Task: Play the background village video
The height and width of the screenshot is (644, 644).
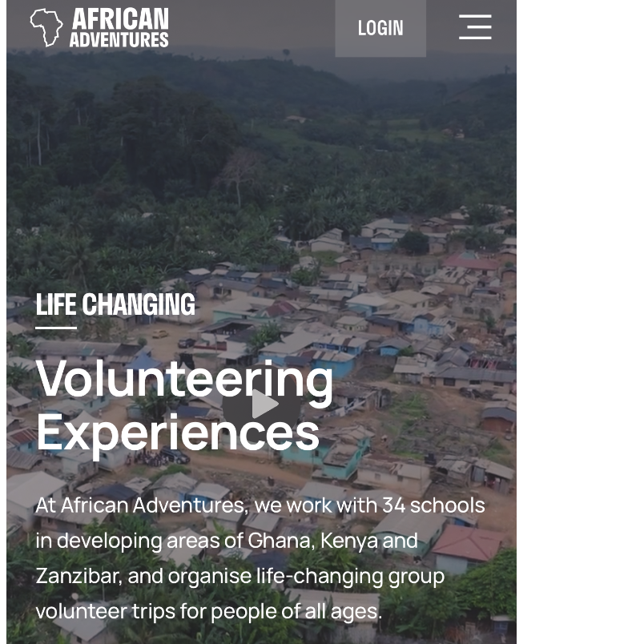Action: point(264,405)
